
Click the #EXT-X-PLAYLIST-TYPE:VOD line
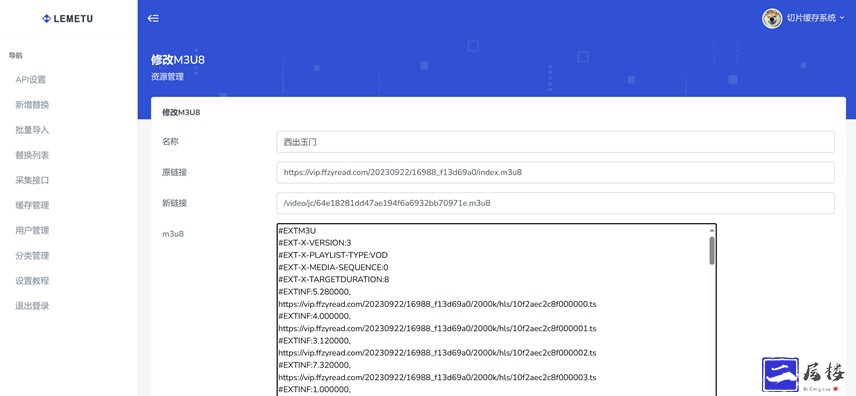click(333, 255)
